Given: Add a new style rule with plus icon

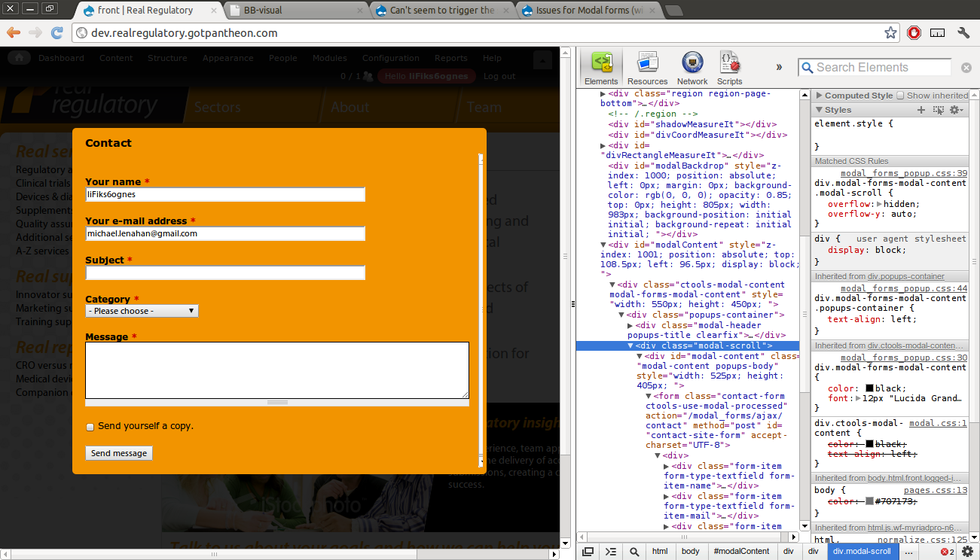Looking at the screenshot, I should click(x=920, y=110).
